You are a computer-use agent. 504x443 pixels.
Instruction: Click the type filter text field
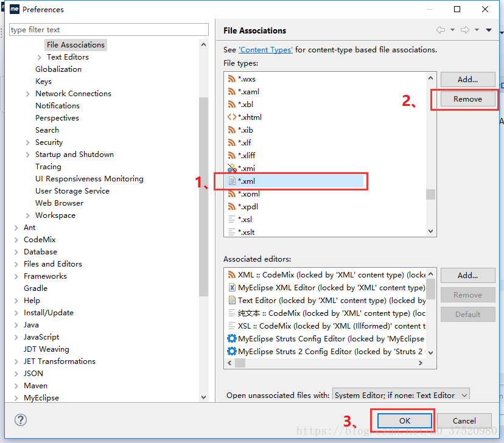108,30
